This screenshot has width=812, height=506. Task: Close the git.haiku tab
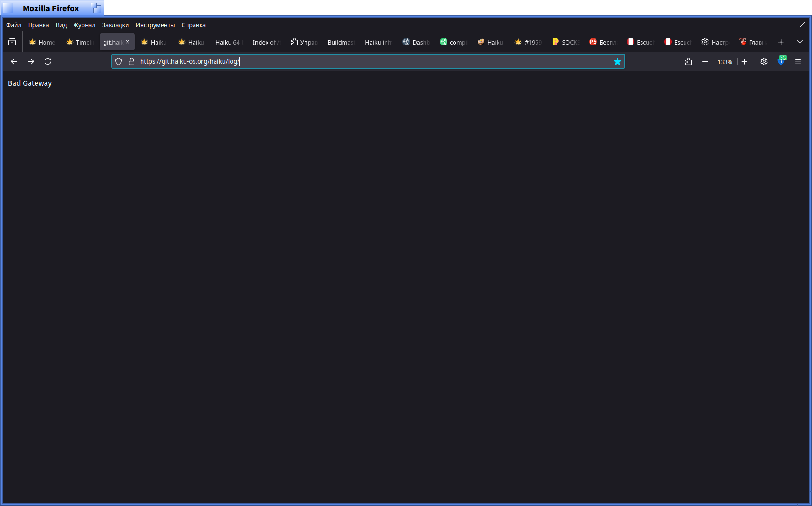pos(127,42)
